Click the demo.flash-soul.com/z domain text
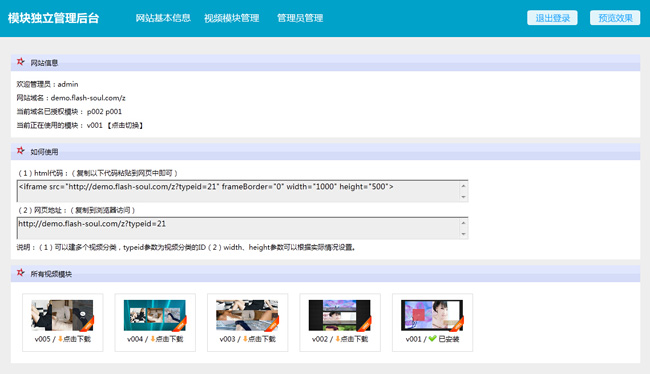Viewport: 650px width, 374px height. point(88,98)
